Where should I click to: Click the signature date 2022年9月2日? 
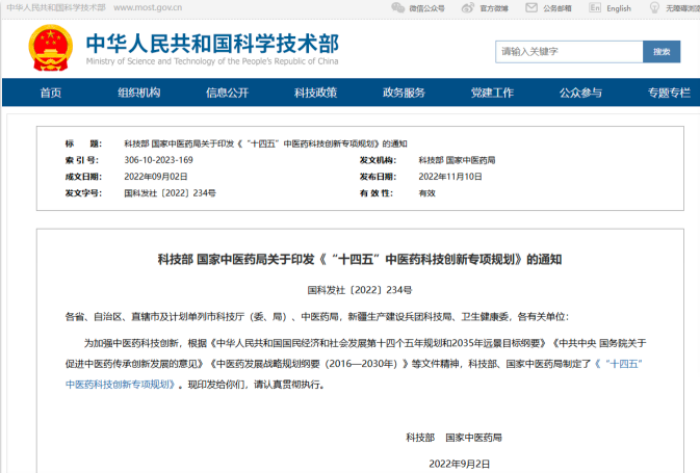[459, 464]
